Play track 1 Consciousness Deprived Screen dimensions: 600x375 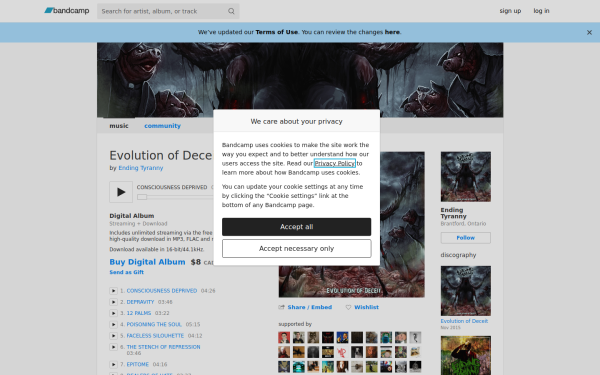click(113, 291)
